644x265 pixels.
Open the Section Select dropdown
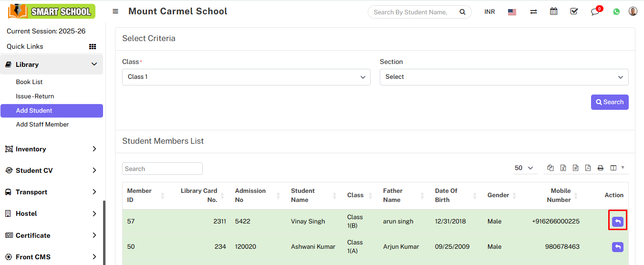(504, 77)
